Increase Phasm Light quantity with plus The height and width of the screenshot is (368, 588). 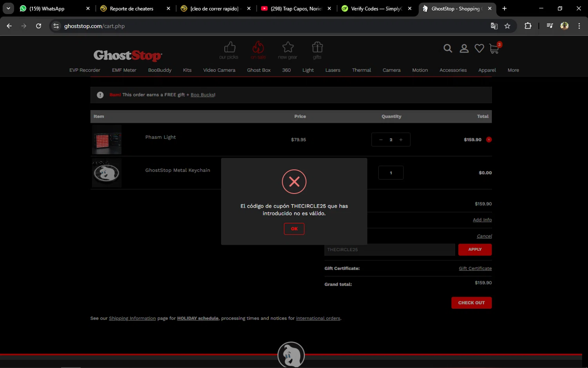click(x=401, y=140)
